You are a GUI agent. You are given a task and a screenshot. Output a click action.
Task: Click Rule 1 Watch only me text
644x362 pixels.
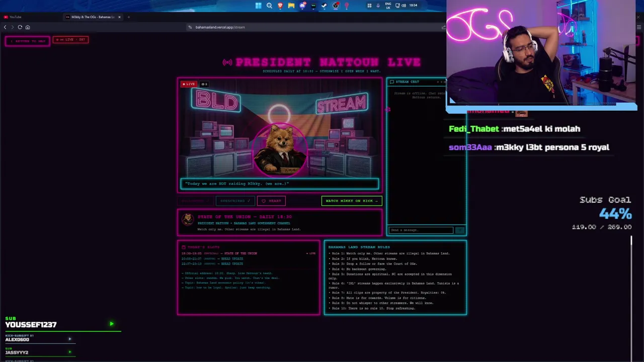389,253
